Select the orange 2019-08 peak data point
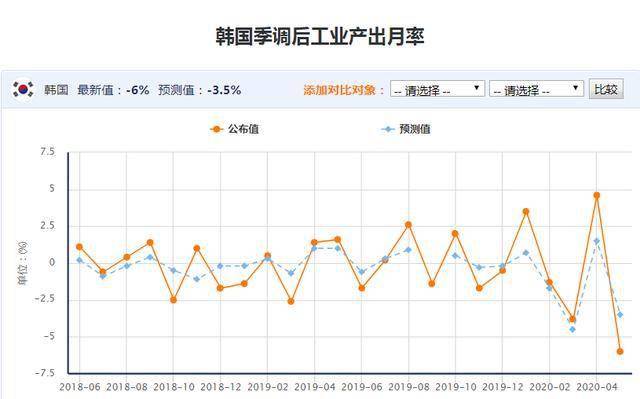The image size is (640, 399). coord(408,225)
